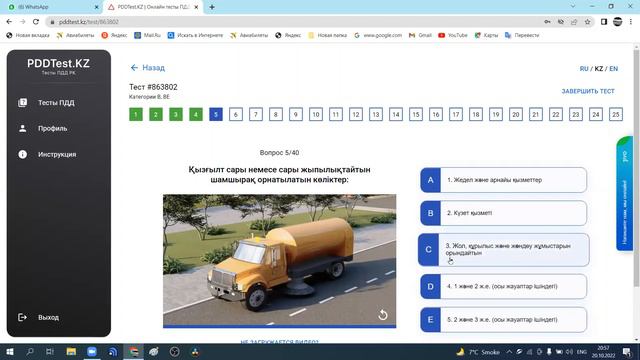Open taskbar search
The width and height of the screenshot is (640, 360).
point(30,352)
